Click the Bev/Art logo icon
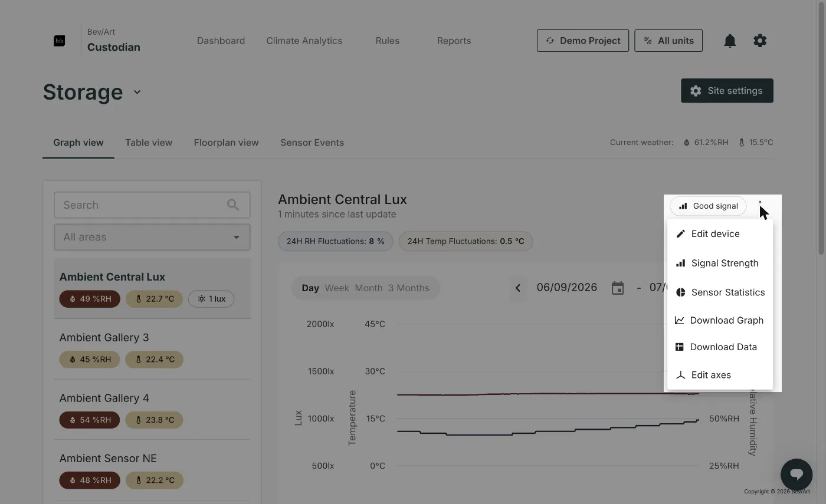 pyautogui.click(x=59, y=41)
